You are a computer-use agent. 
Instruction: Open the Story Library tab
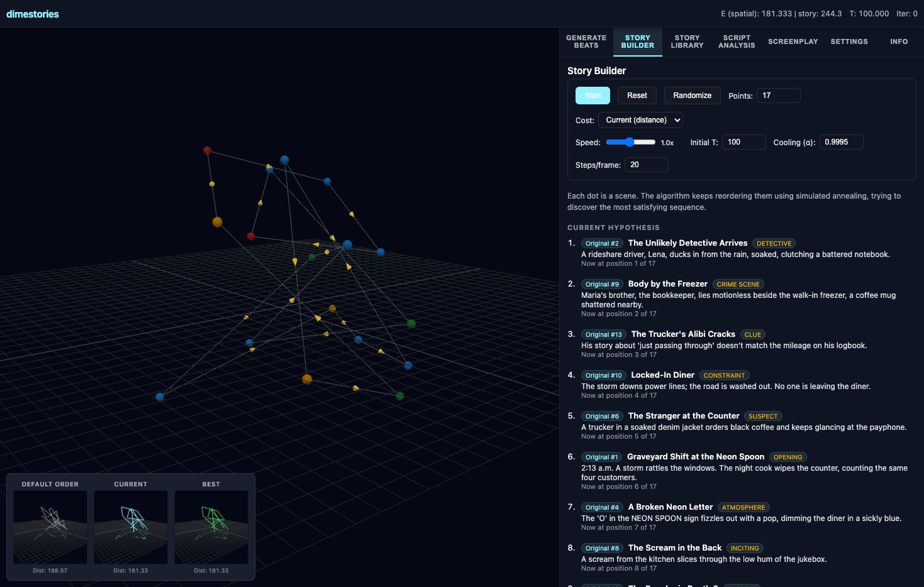687,41
